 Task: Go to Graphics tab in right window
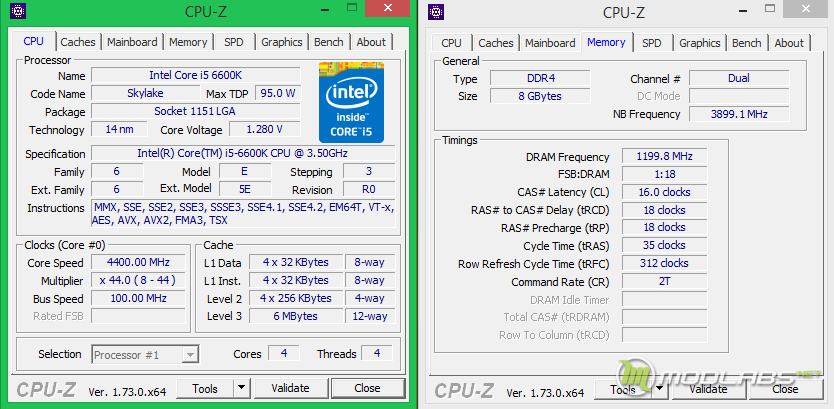(x=699, y=43)
